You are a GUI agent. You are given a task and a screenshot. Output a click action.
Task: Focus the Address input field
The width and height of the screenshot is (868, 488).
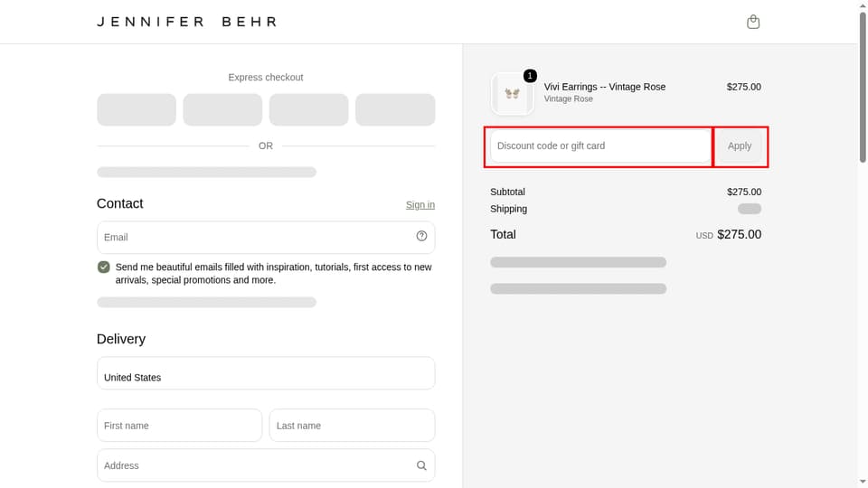click(266, 465)
